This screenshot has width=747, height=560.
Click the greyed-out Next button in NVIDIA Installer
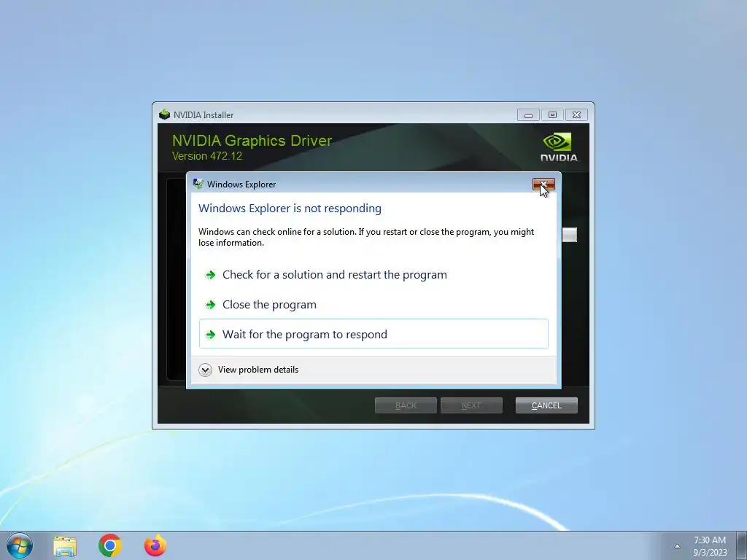coord(471,405)
